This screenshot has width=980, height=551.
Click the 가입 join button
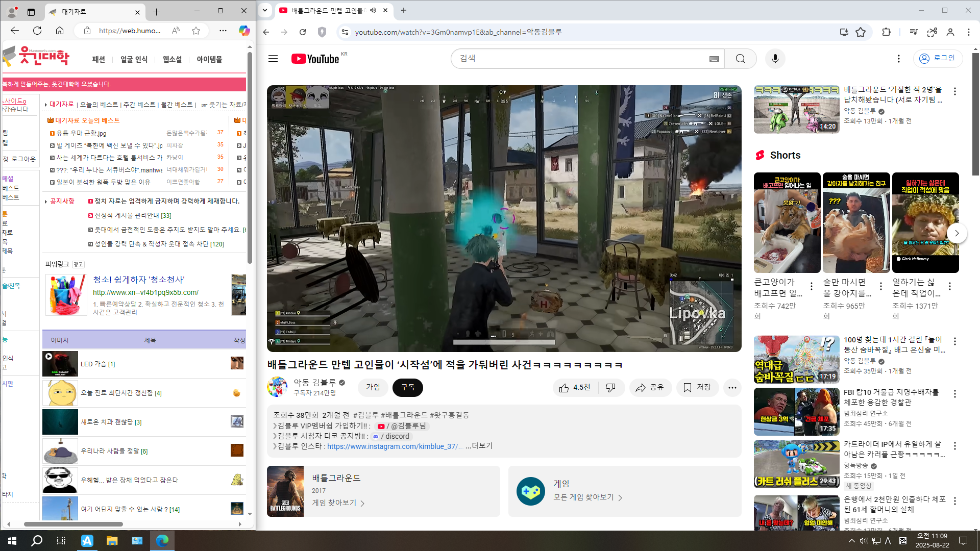373,387
